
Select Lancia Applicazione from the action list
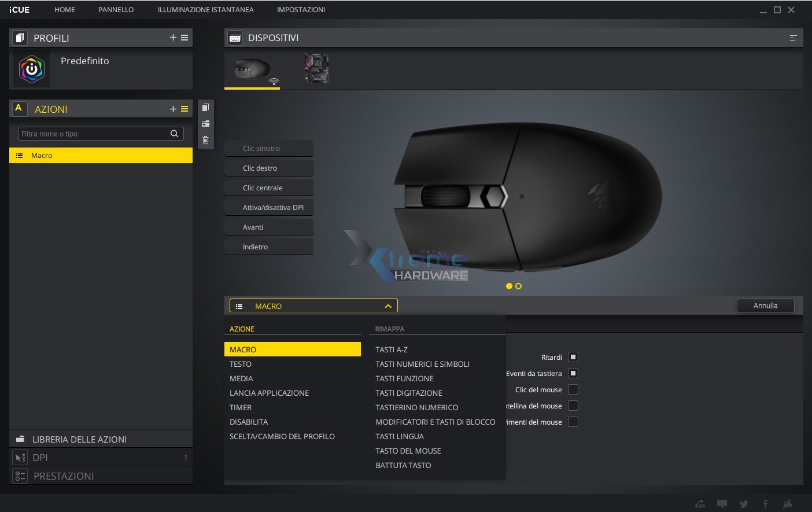tap(270, 393)
